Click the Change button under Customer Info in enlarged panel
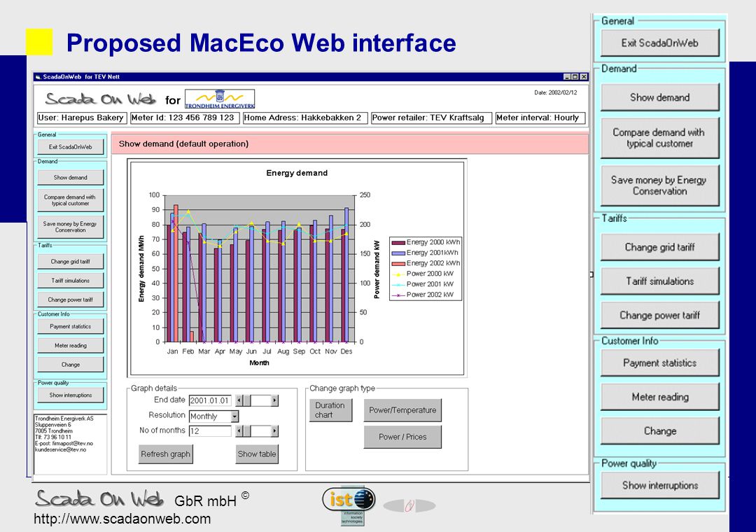 click(659, 431)
